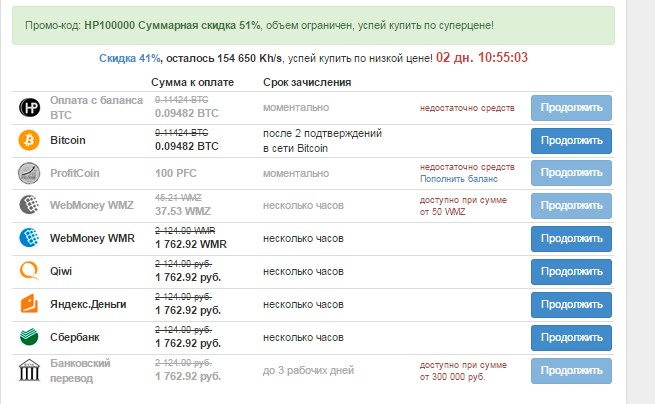Image resolution: width=655 pixels, height=404 pixels.
Task: Click the countdown timer 02 дн. 10:55:03
Action: point(482,57)
